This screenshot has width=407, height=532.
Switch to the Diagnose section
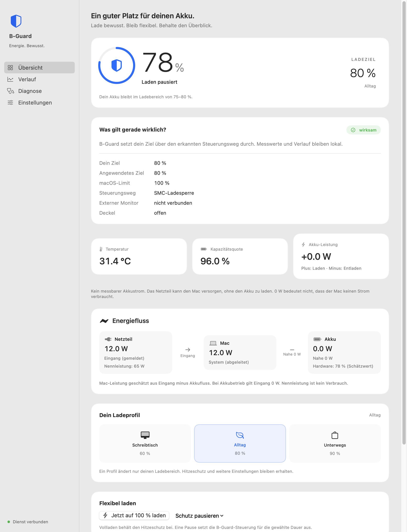[39, 91]
